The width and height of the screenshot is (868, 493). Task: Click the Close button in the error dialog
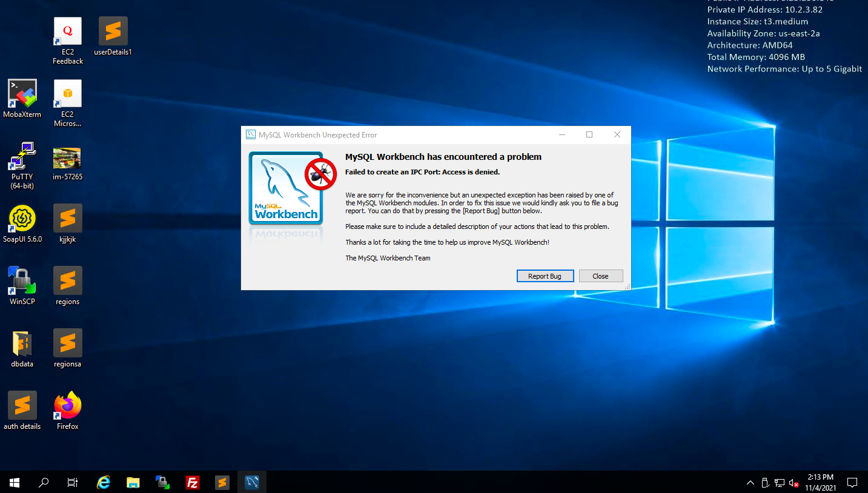pyautogui.click(x=600, y=276)
